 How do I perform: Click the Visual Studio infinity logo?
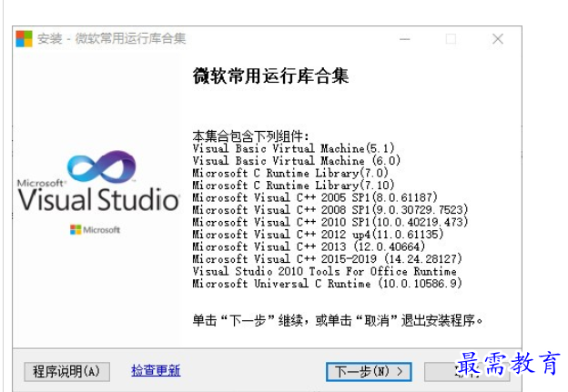(102, 166)
